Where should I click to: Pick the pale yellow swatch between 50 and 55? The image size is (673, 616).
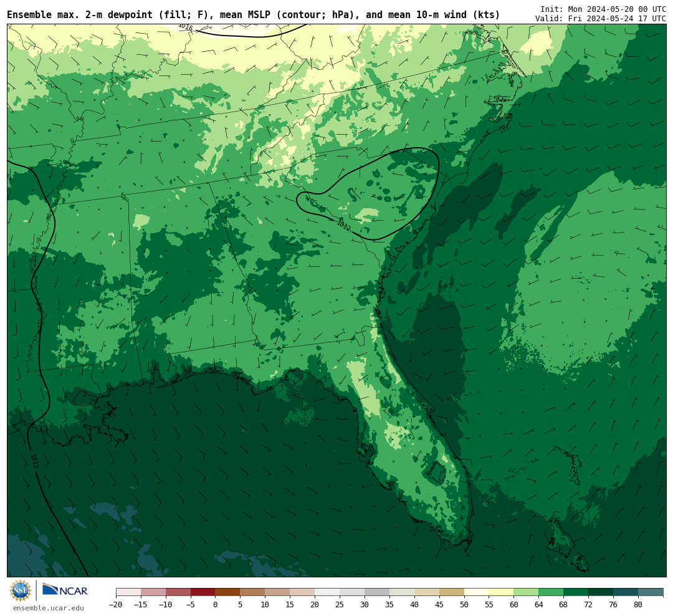tap(477, 592)
